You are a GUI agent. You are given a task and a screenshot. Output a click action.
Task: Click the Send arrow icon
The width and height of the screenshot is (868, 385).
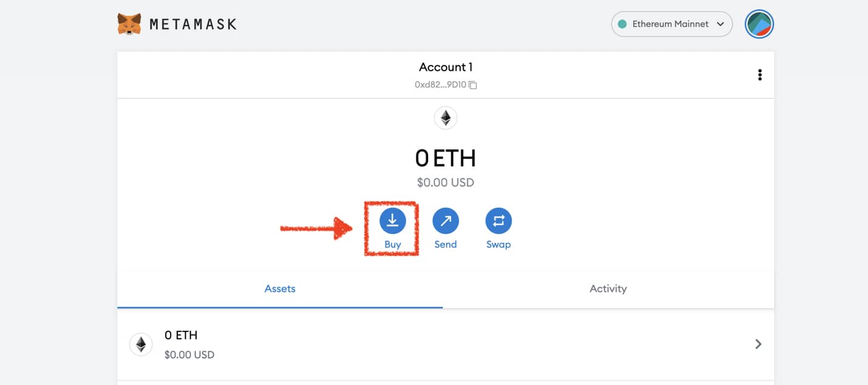click(x=446, y=221)
